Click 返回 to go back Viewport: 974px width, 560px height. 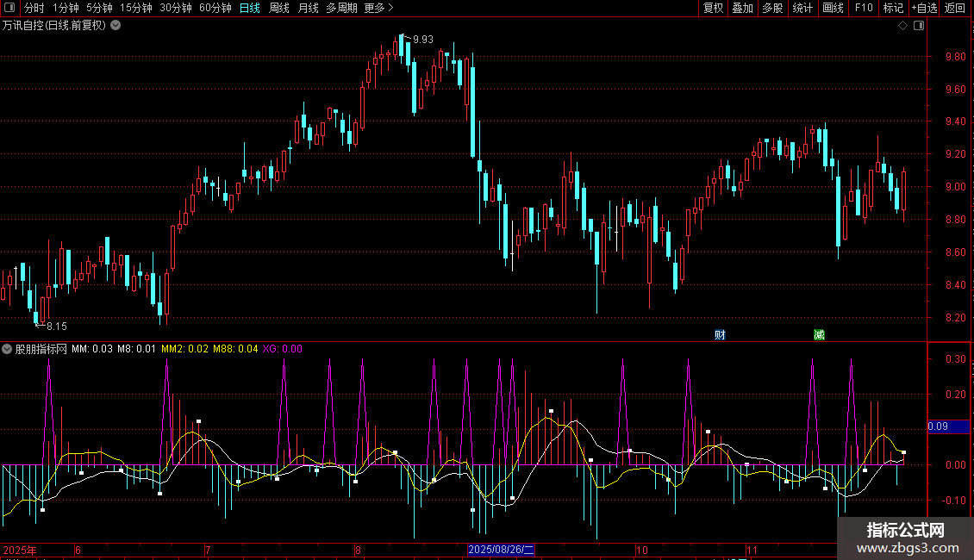955,8
